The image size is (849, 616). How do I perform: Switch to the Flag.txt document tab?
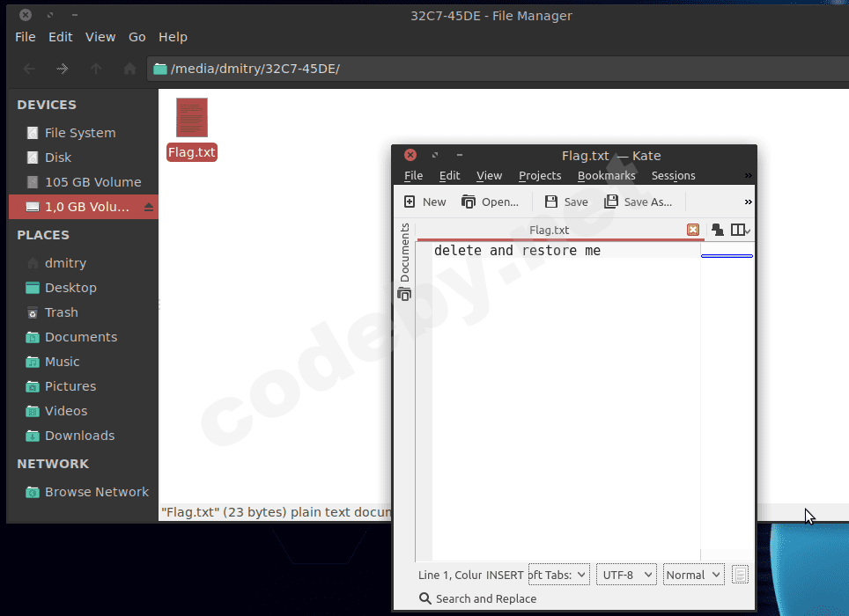pos(549,230)
